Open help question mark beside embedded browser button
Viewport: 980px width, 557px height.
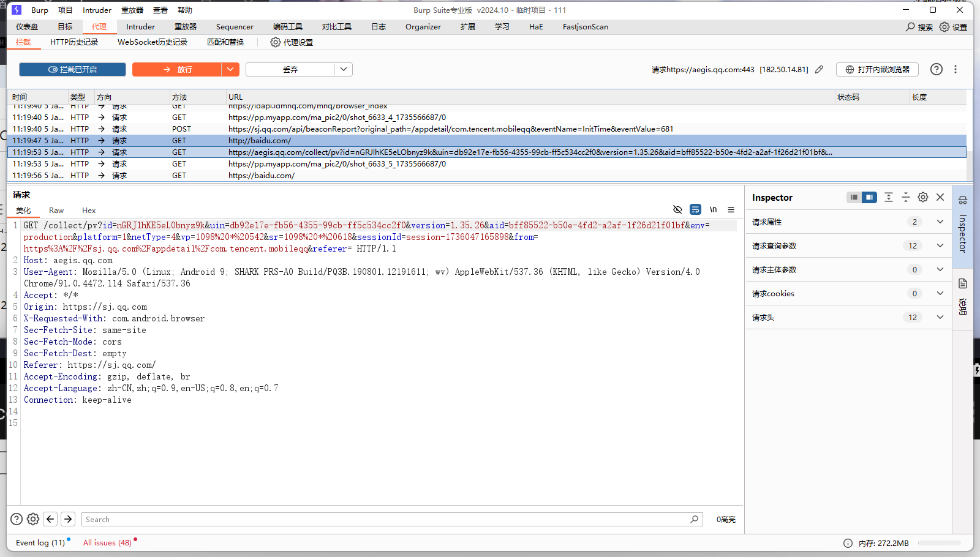click(x=937, y=69)
